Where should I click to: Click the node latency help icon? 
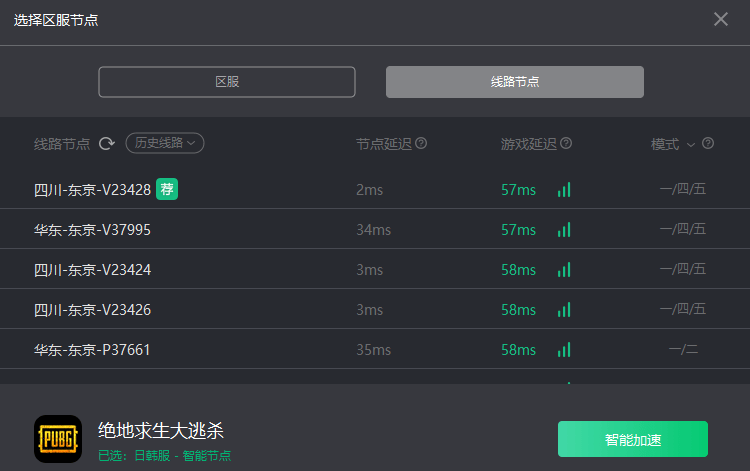click(x=421, y=144)
